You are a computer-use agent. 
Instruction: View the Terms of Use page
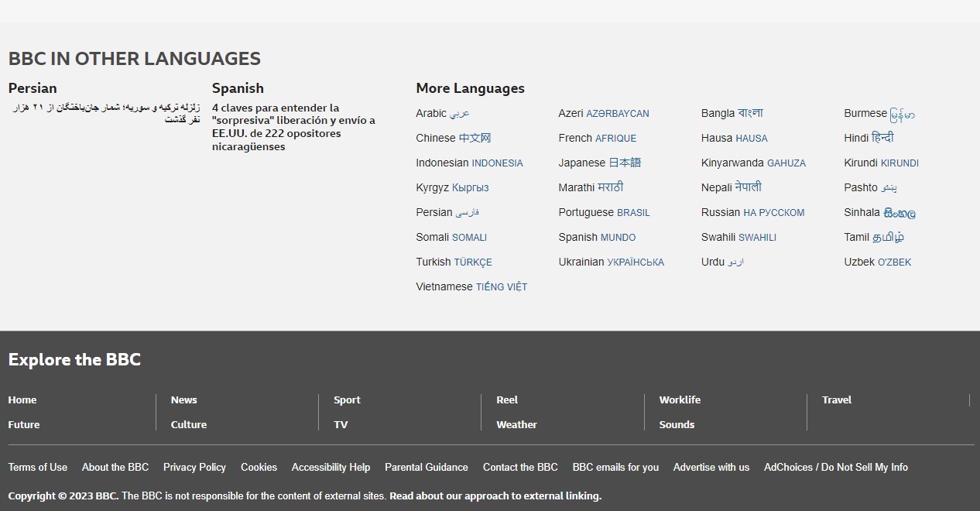(x=37, y=467)
